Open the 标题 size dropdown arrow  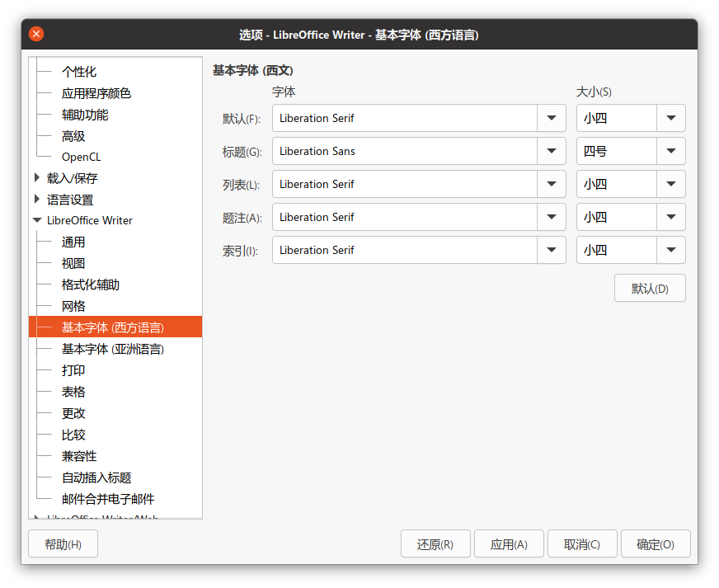point(671,151)
